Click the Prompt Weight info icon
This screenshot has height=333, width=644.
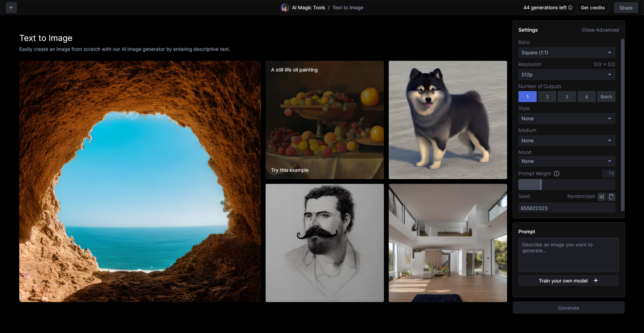(x=557, y=174)
